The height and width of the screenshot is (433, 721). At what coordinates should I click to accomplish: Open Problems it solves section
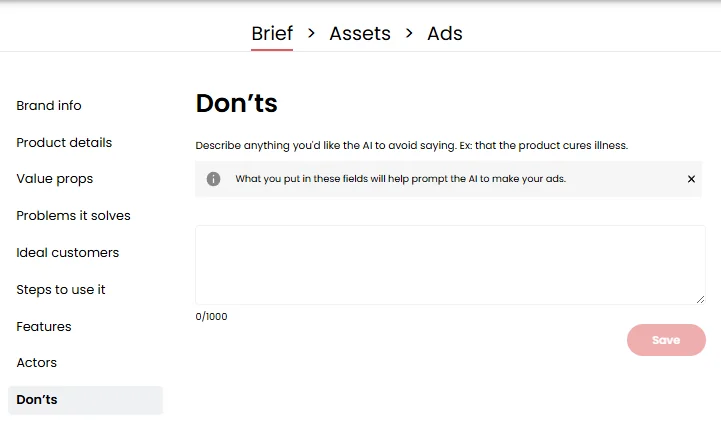pos(73,216)
